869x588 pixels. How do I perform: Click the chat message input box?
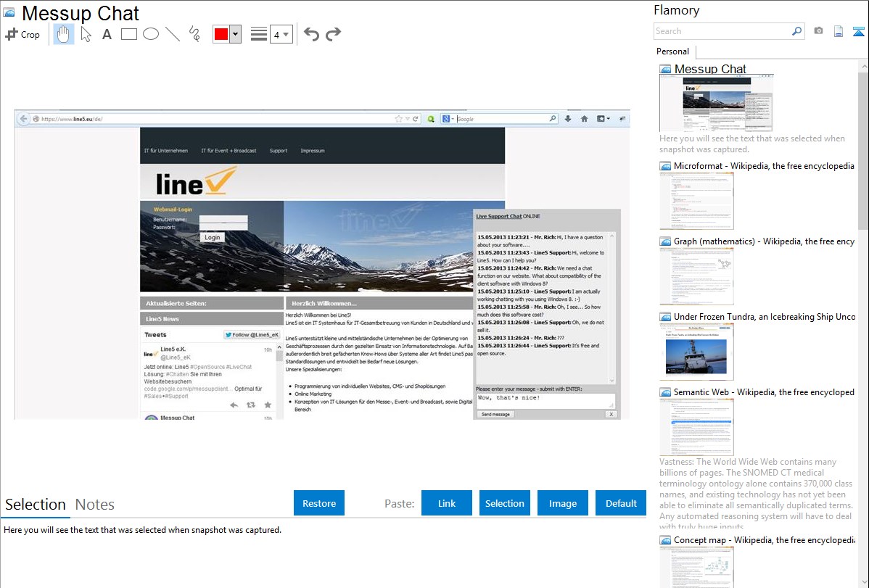coord(545,401)
